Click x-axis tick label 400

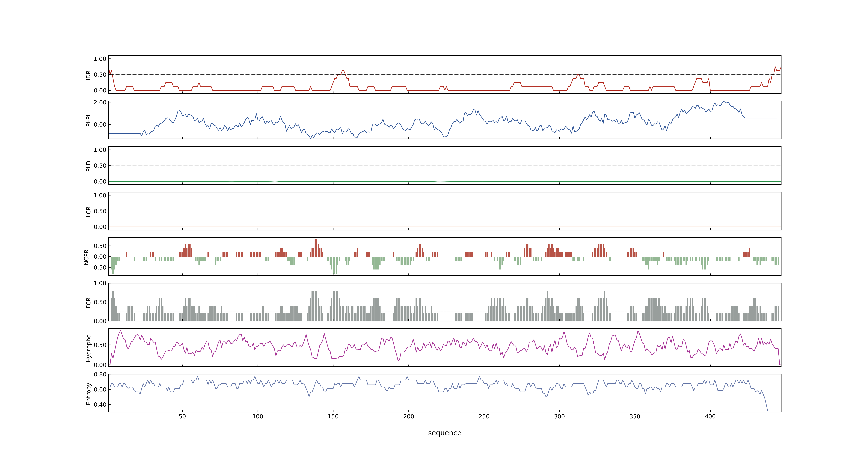click(x=710, y=416)
